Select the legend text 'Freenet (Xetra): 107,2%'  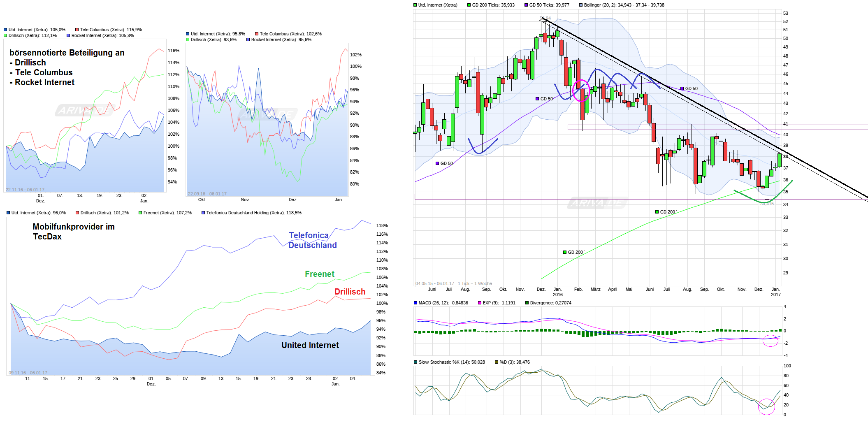click(167, 213)
